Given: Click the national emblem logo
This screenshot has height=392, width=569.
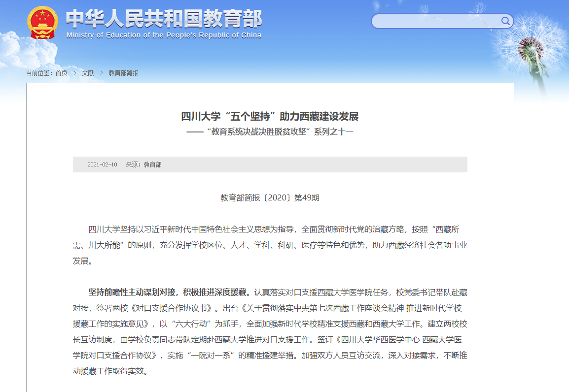Looking at the screenshot, I should click(x=42, y=23).
